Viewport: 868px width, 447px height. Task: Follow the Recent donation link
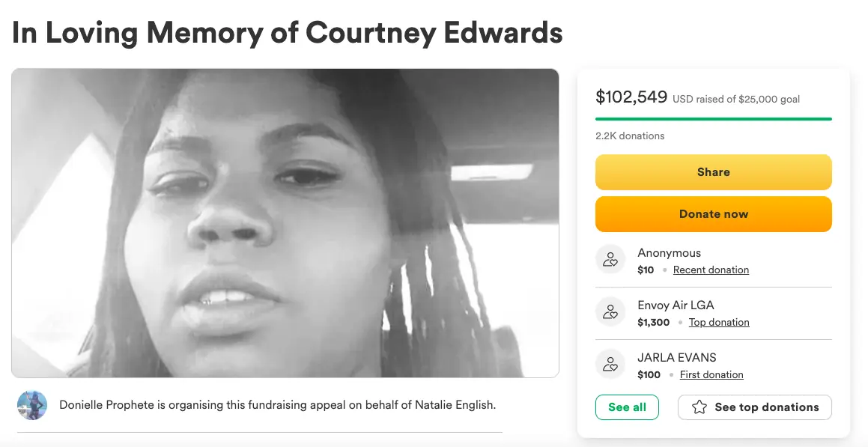coord(711,270)
